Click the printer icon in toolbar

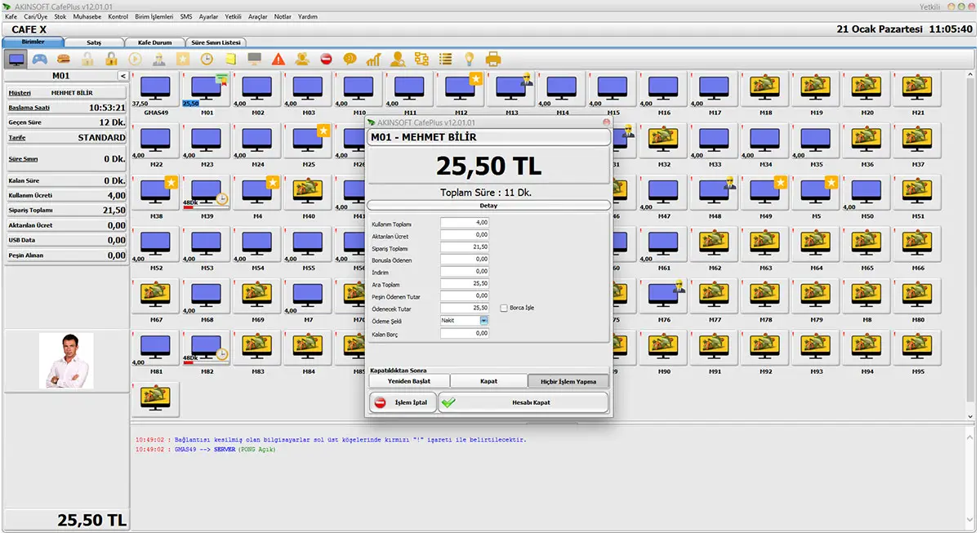pos(493,59)
